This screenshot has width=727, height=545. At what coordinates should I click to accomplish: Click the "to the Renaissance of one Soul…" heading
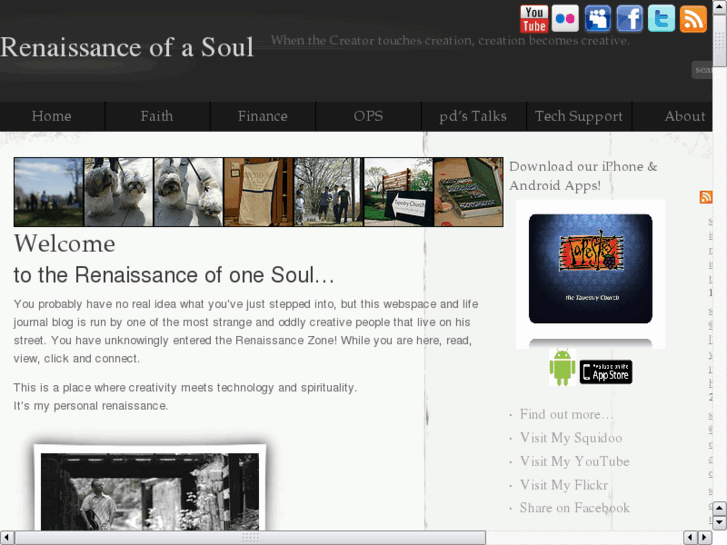tap(174, 275)
